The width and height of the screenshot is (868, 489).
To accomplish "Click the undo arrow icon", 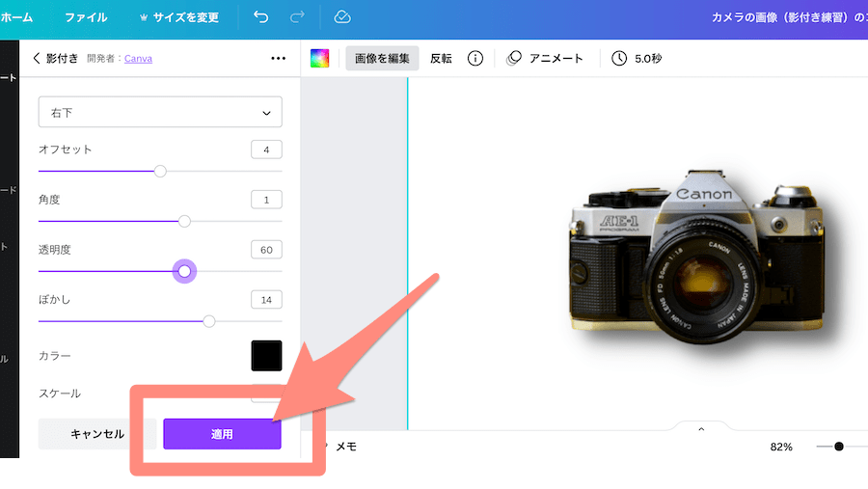I will 260,17.
